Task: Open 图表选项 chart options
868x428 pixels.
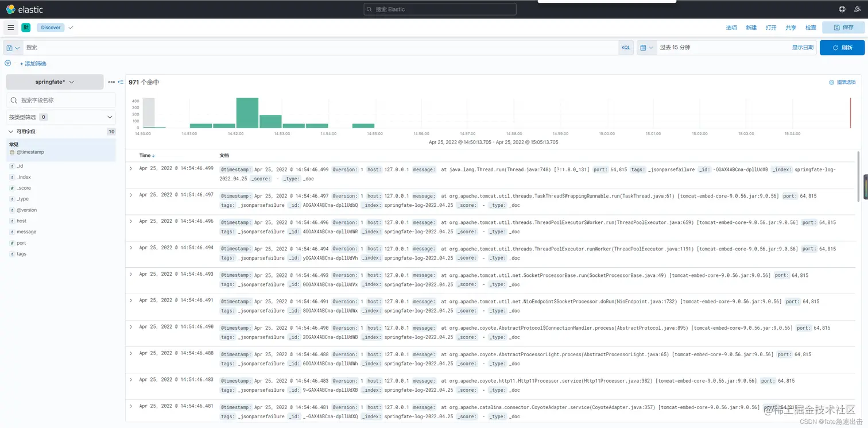Action: coord(842,82)
